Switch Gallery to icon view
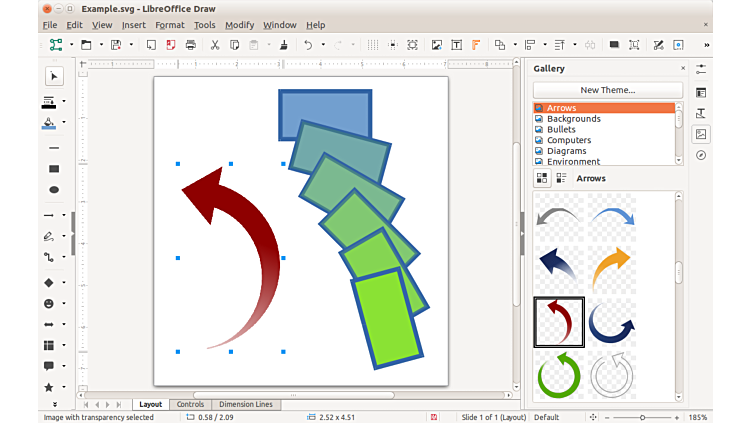The image size is (752, 423). [542, 178]
